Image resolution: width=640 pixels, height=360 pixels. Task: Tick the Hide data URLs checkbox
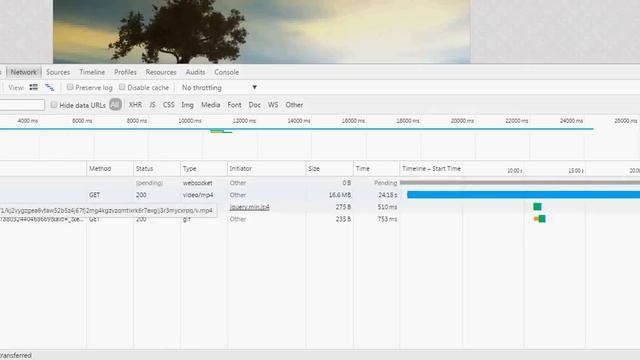(x=54, y=105)
